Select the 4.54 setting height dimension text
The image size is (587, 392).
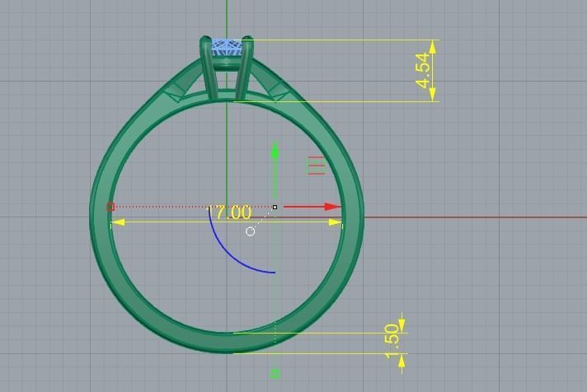point(423,71)
